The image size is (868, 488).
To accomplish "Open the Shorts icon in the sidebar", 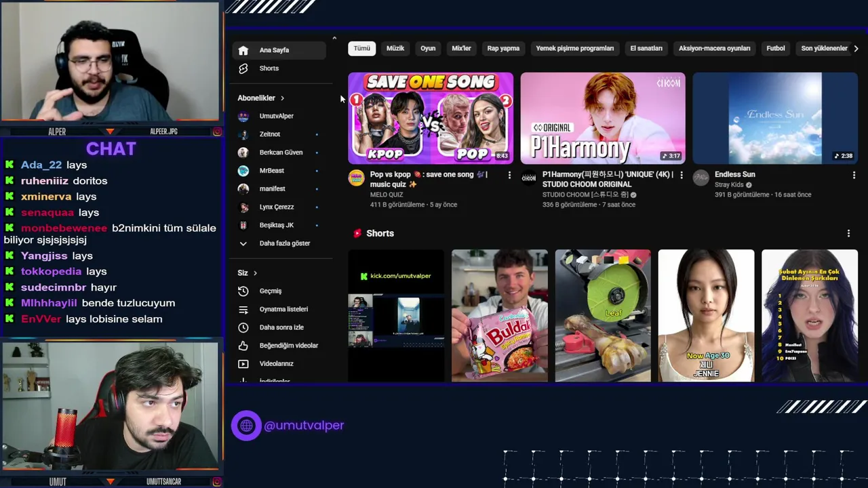I will click(x=243, y=68).
